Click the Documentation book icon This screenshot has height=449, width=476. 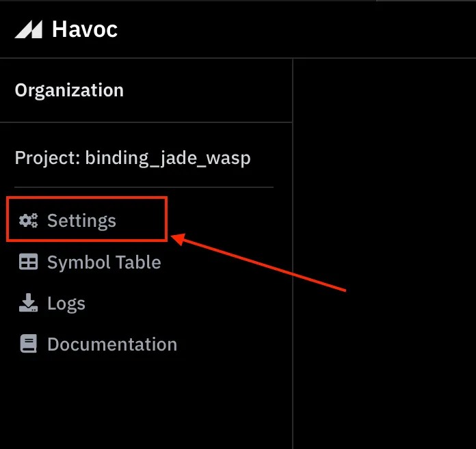[x=29, y=344]
